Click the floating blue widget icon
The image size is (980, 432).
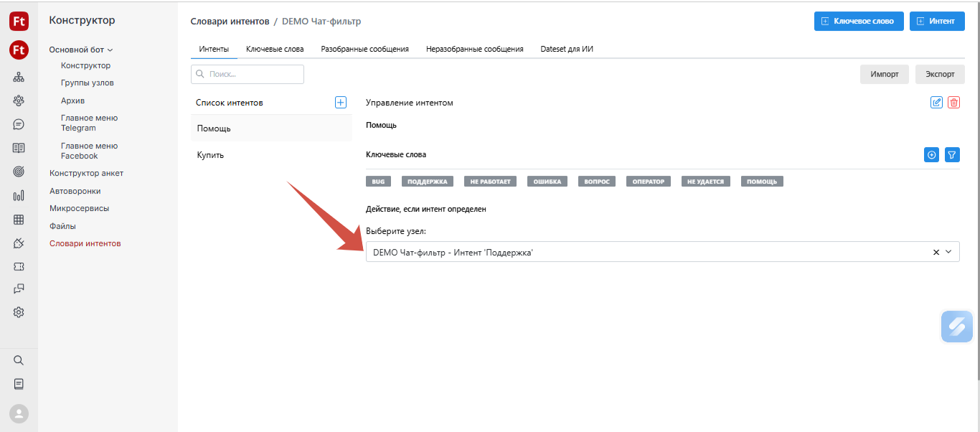pyautogui.click(x=956, y=327)
